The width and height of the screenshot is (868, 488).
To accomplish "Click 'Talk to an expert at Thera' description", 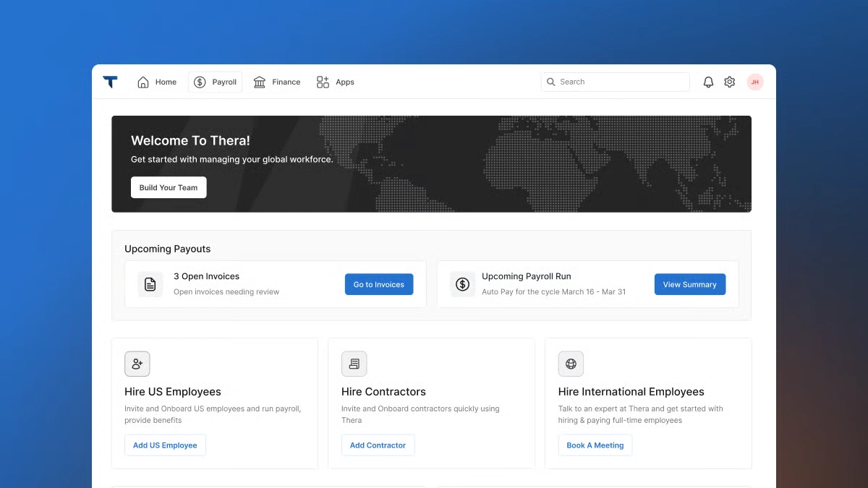I will (x=641, y=414).
